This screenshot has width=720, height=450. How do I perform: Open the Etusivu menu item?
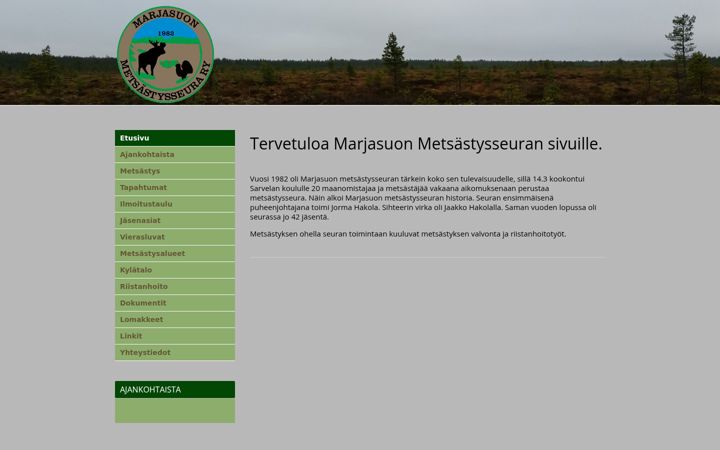click(x=175, y=138)
